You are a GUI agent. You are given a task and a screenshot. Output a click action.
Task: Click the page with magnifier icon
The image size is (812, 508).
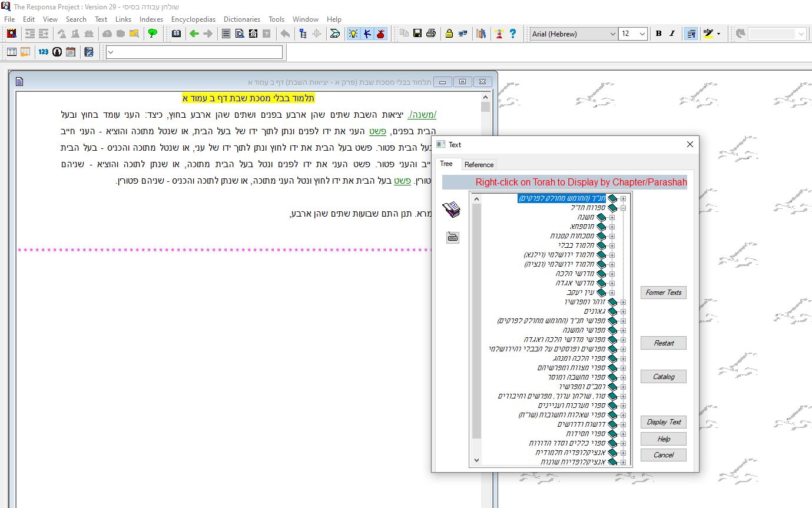click(x=240, y=34)
